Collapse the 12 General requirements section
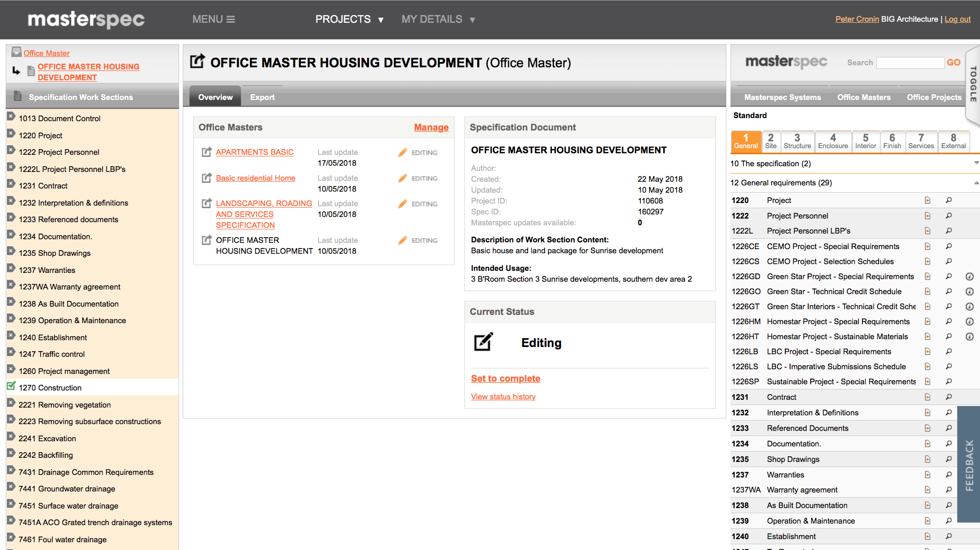The height and width of the screenshot is (550, 980). 975,183
